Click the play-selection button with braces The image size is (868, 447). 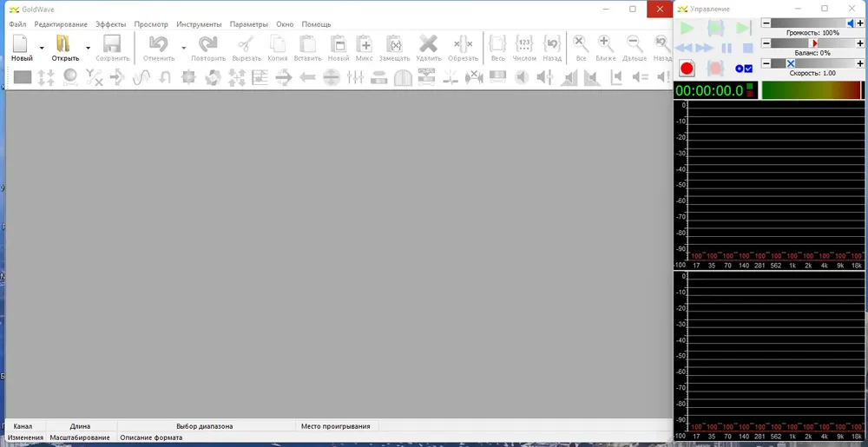tap(716, 28)
